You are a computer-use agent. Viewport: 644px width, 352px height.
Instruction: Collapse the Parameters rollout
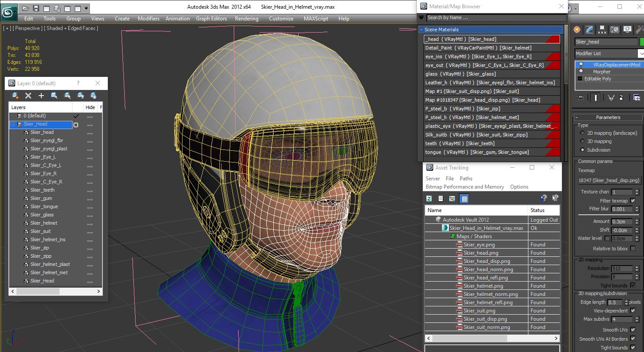click(x=577, y=117)
